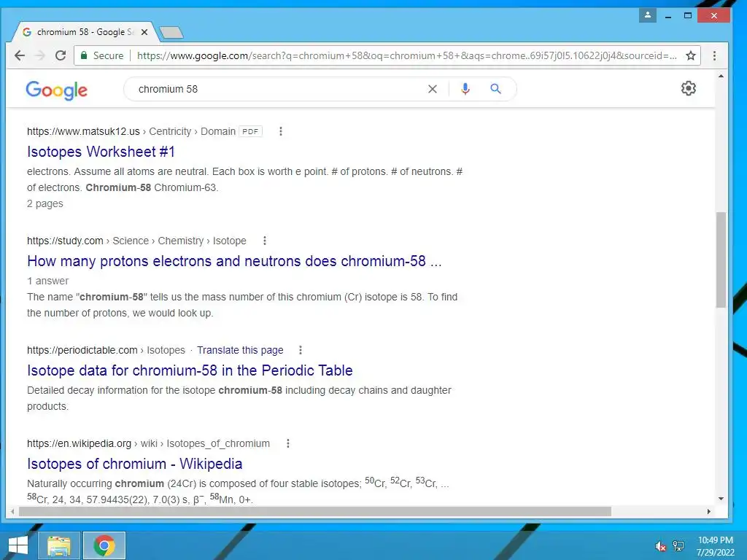The height and width of the screenshot is (560, 747).
Task: Click the '2 pages' text
Action: [45, 204]
